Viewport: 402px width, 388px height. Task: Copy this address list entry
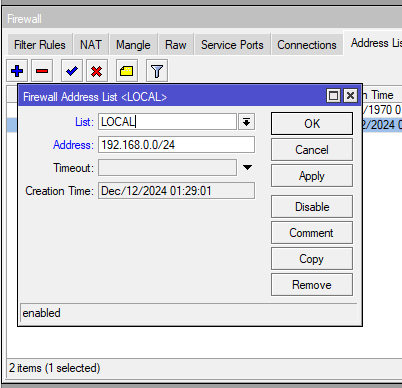(x=312, y=259)
